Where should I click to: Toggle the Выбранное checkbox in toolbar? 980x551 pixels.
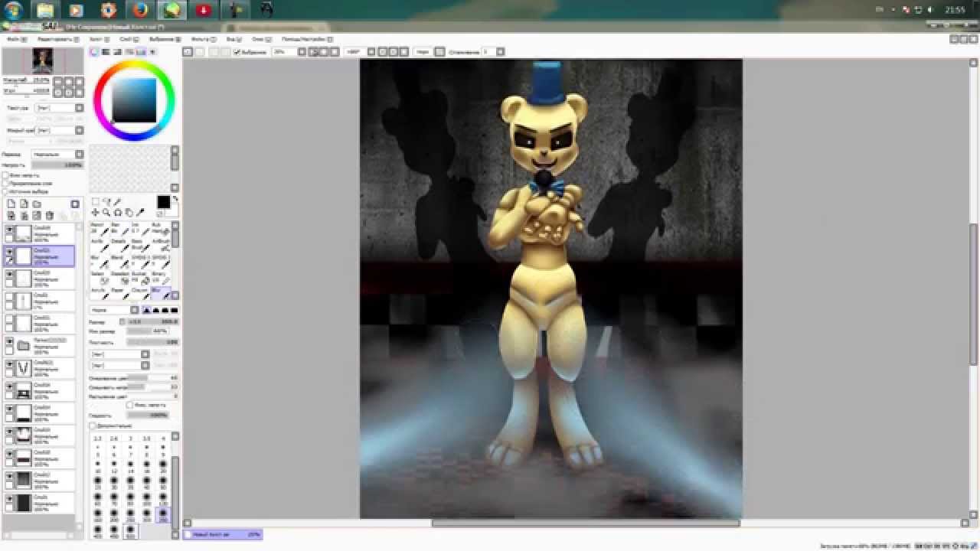coord(237,52)
